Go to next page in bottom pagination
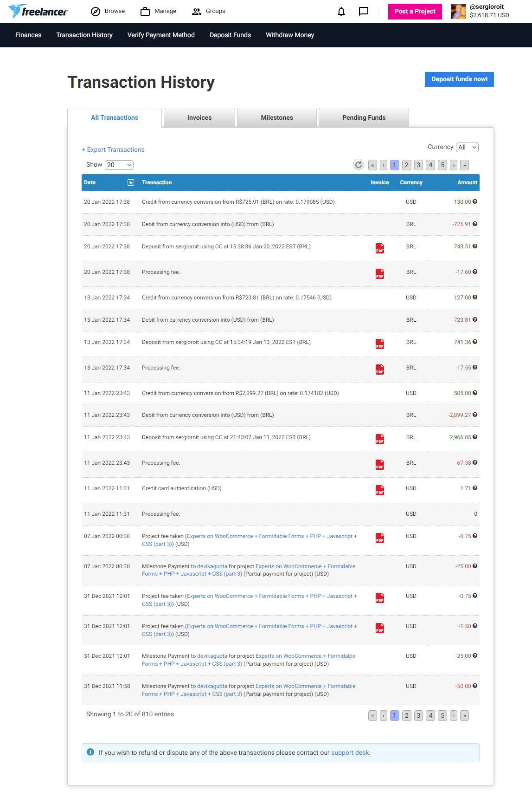532x811 pixels. pos(454,715)
